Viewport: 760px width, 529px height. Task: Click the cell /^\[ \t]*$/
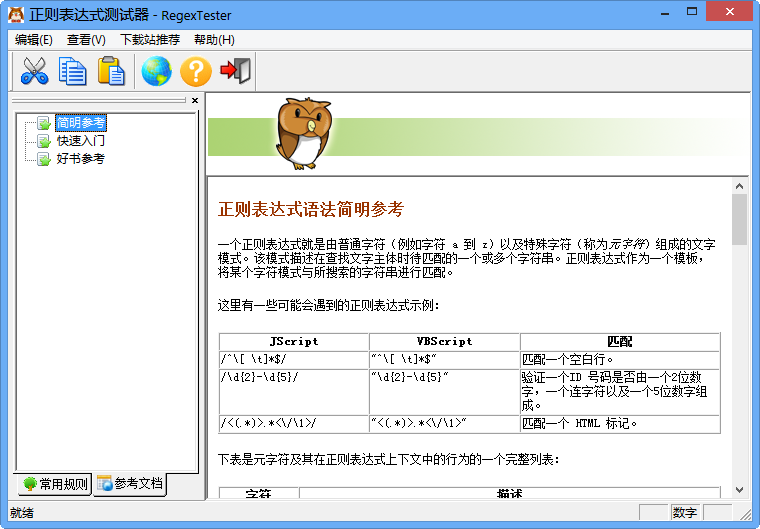pyautogui.click(x=294, y=360)
